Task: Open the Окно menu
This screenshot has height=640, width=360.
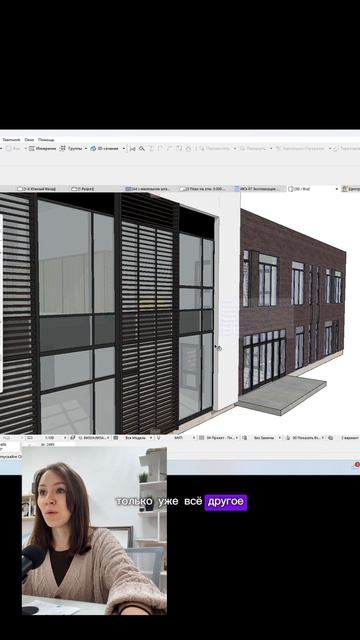Action: [x=29, y=140]
